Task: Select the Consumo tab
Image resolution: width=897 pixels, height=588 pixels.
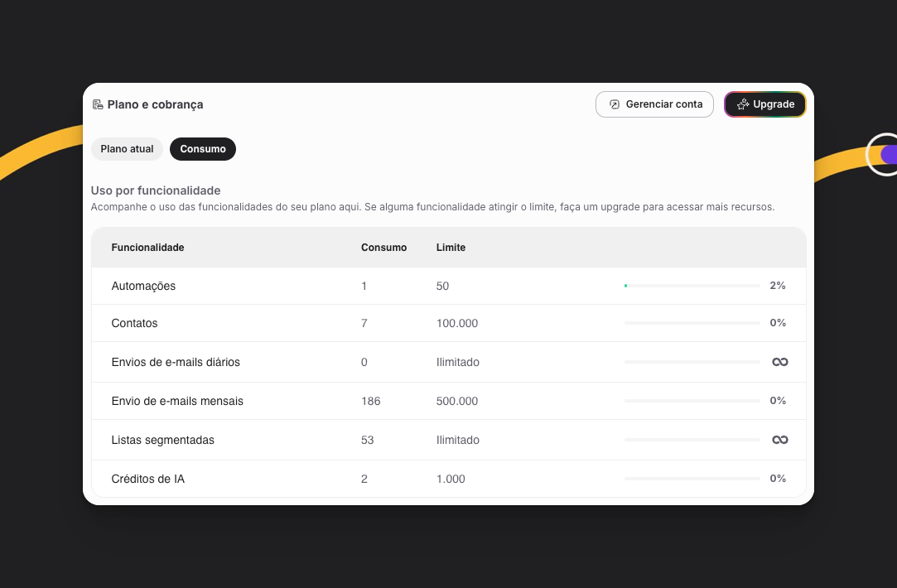Action: pos(203,149)
